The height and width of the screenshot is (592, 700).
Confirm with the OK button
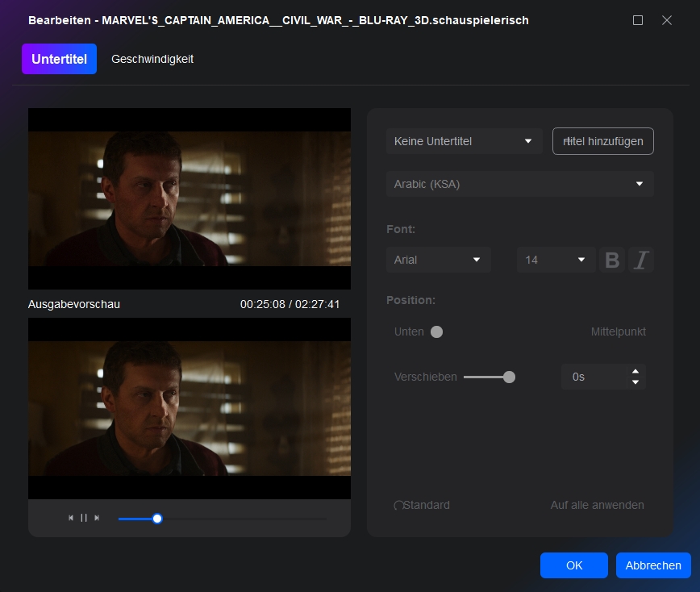[x=574, y=565]
